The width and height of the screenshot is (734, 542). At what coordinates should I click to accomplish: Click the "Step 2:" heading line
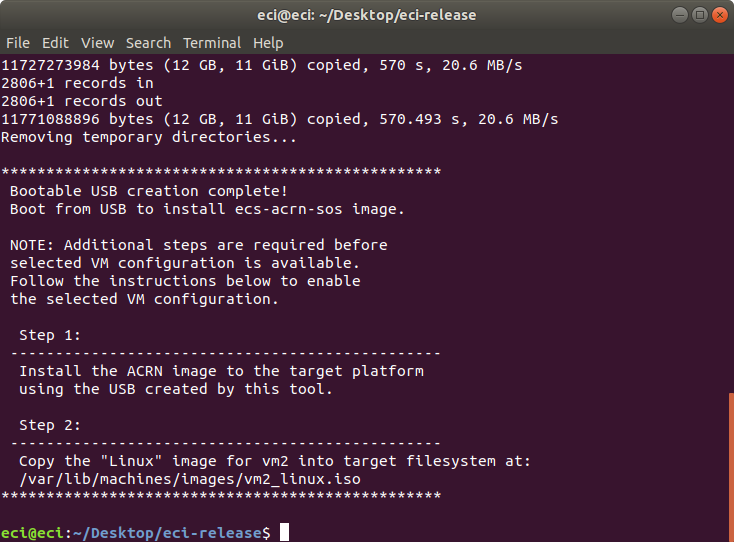tap(50, 425)
